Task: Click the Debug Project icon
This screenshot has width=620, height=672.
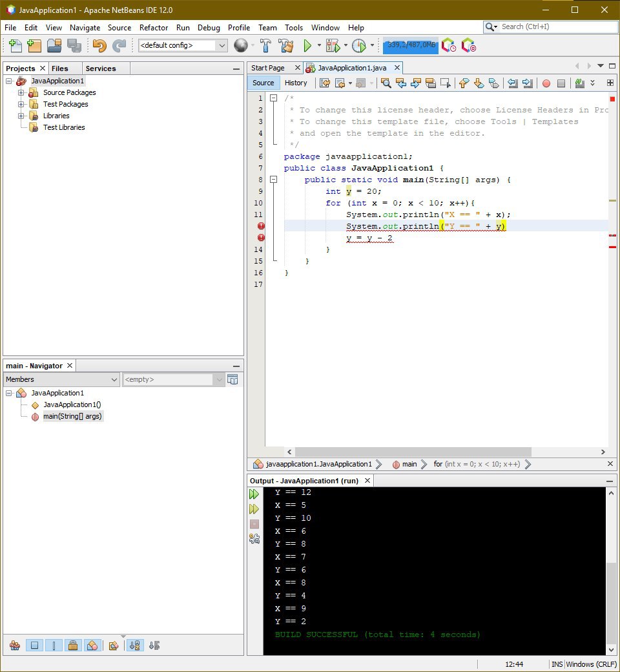Action: click(x=333, y=45)
